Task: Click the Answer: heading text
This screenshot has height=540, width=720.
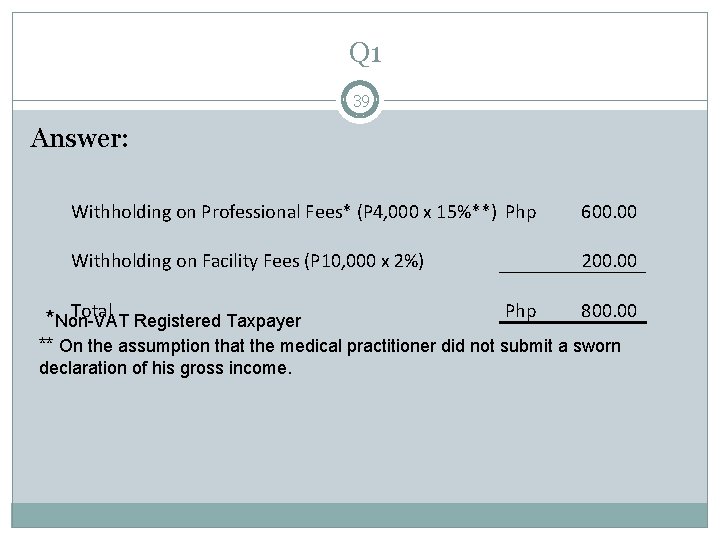Action: [79, 138]
